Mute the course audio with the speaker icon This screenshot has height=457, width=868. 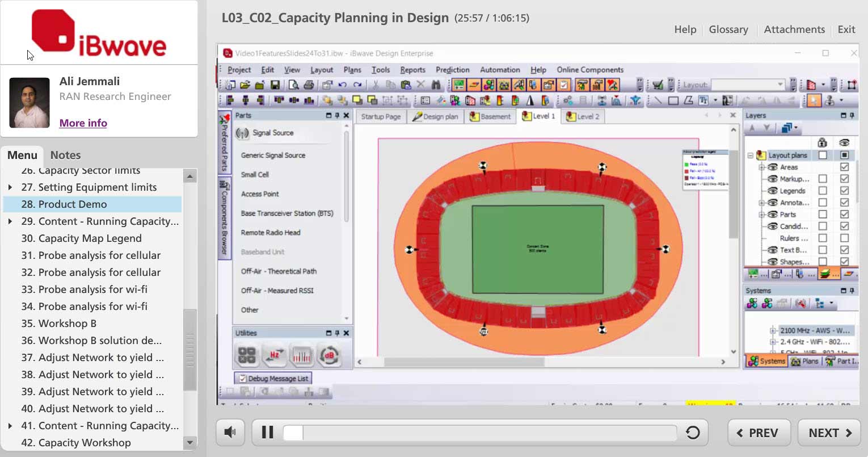[x=230, y=433]
